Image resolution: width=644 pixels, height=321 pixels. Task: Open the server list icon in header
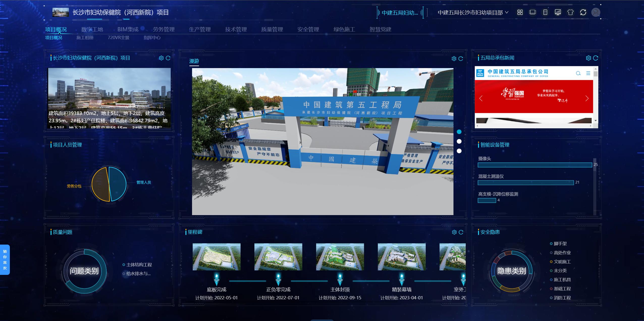(545, 12)
